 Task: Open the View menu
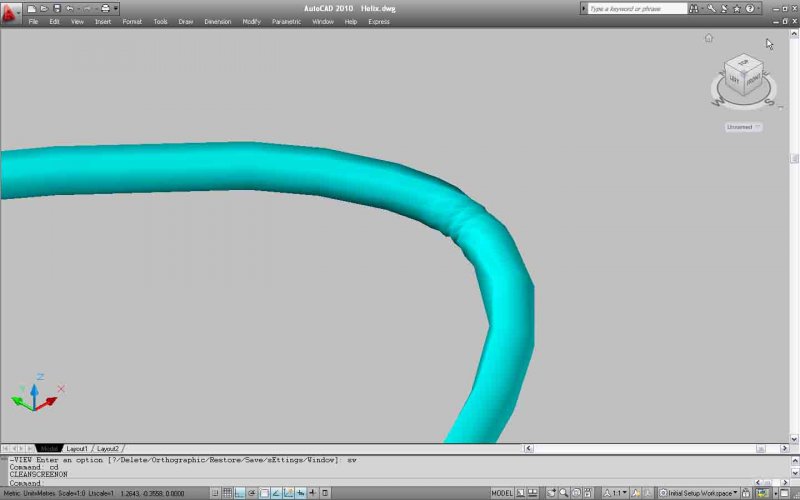tap(77, 22)
